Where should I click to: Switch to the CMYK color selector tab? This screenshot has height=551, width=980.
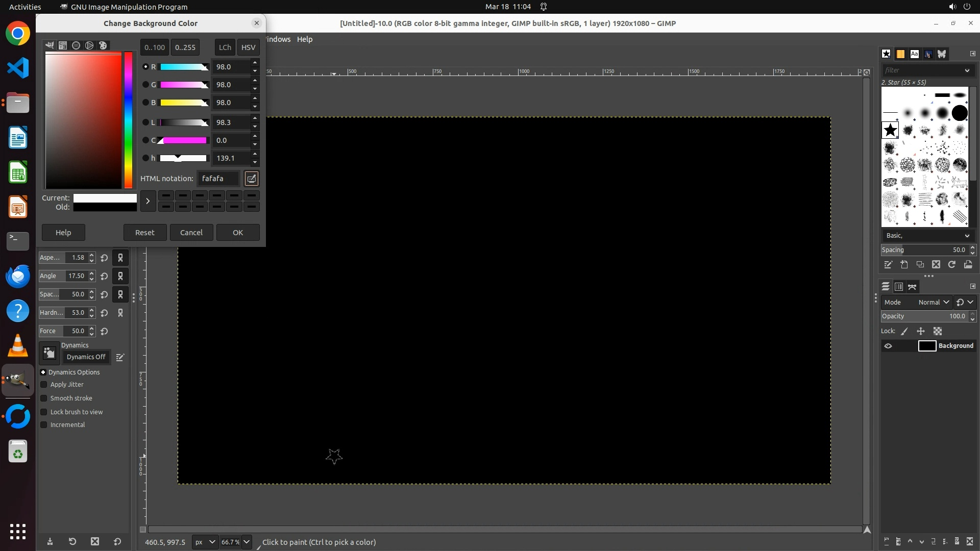tap(63, 45)
